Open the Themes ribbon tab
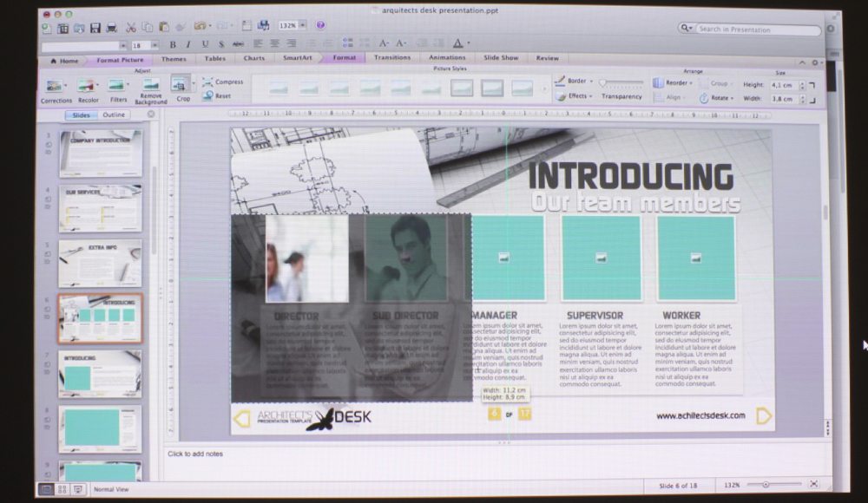The height and width of the screenshot is (503, 868). click(174, 59)
